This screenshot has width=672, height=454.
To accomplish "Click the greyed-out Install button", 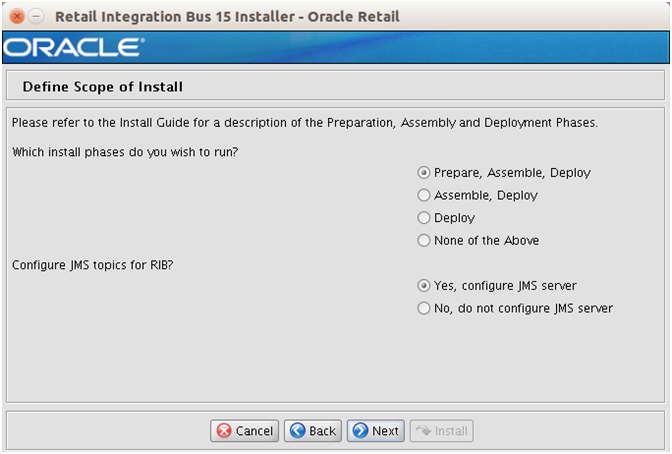I will (x=441, y=430).
